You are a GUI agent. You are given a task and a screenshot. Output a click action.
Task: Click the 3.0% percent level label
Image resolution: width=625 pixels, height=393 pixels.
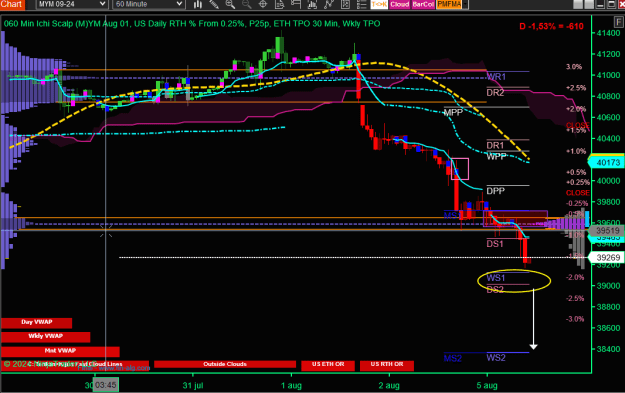574,67
